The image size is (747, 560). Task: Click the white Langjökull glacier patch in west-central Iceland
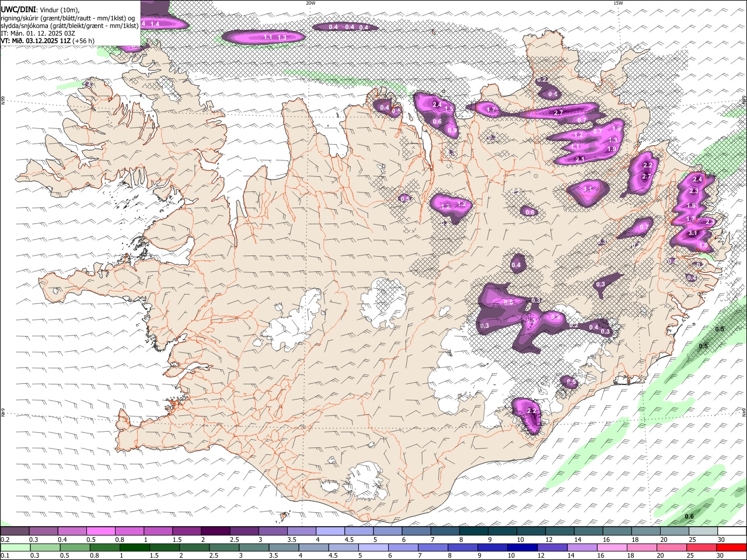[292, 322]
